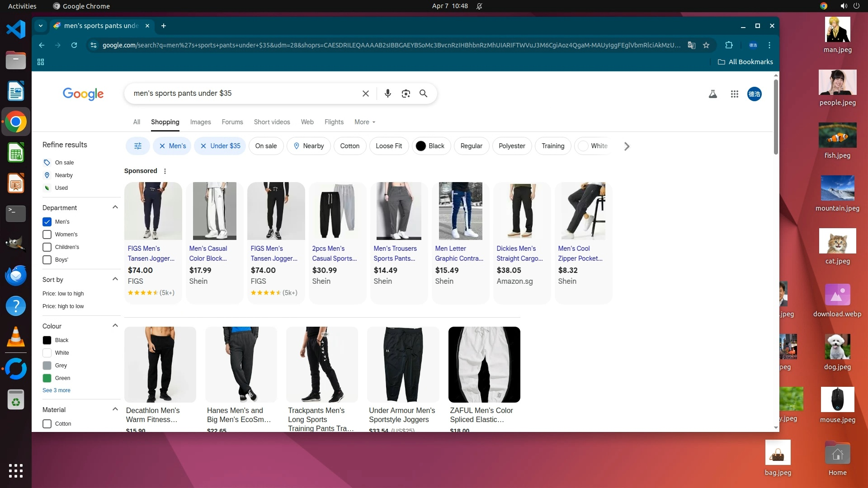Click the voice search microphone icon
This screenshot has height=488, width=868.
coord(387,94)
